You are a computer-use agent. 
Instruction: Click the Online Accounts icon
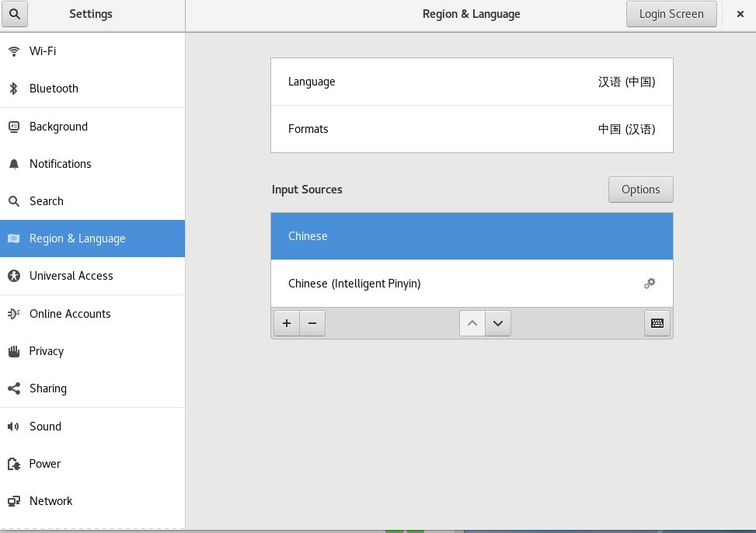[14, 314]
